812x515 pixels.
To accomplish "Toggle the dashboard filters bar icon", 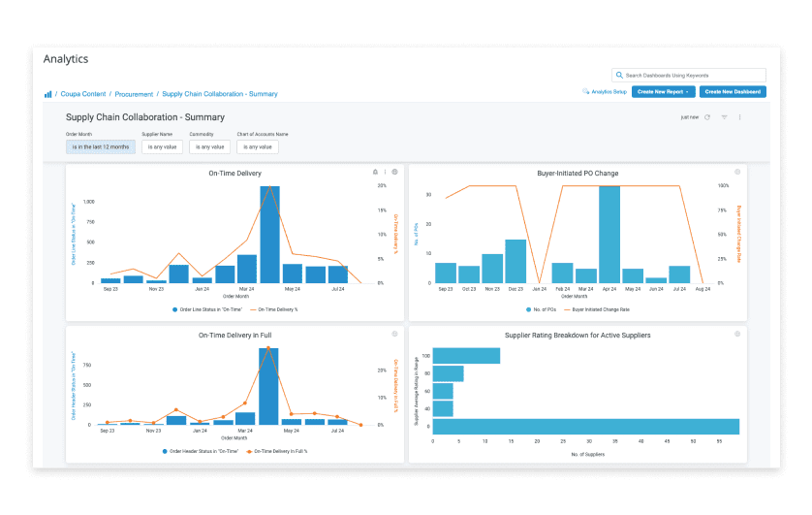I will (x=724, y=117).
